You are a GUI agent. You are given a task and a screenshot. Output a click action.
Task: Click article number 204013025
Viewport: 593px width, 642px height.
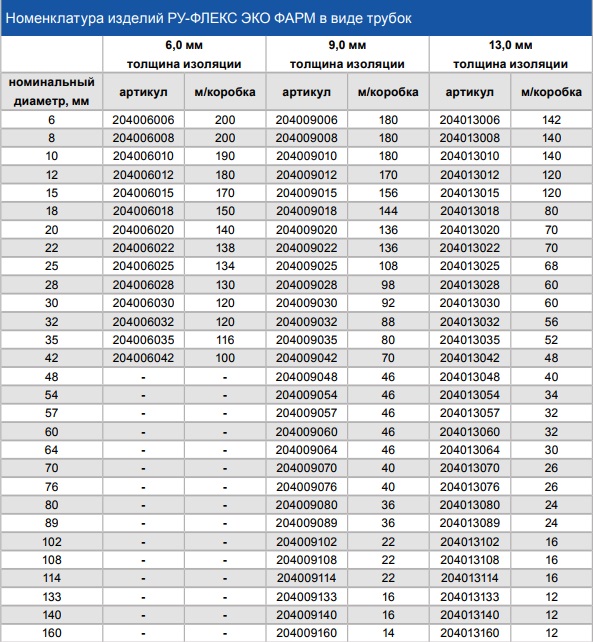coord(470,266)
